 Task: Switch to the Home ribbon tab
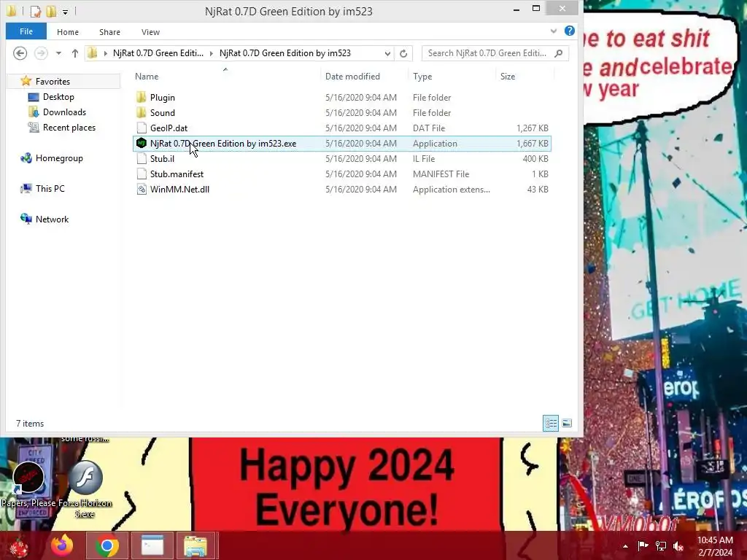(x=68, y=32)
